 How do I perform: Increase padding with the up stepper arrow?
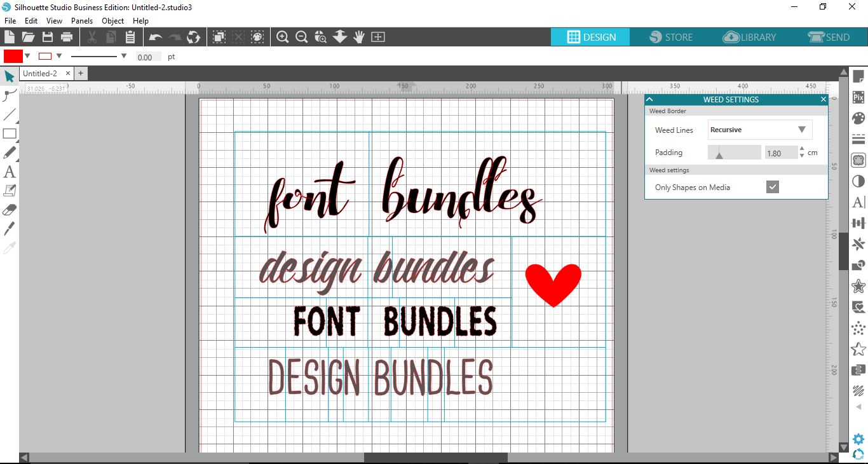(802, 149)
